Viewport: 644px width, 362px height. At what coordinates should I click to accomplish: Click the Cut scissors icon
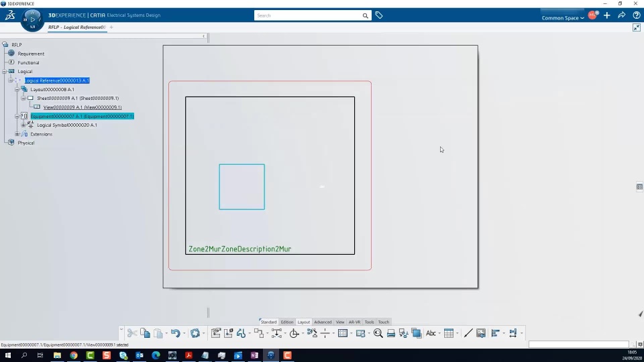point(132,333)
